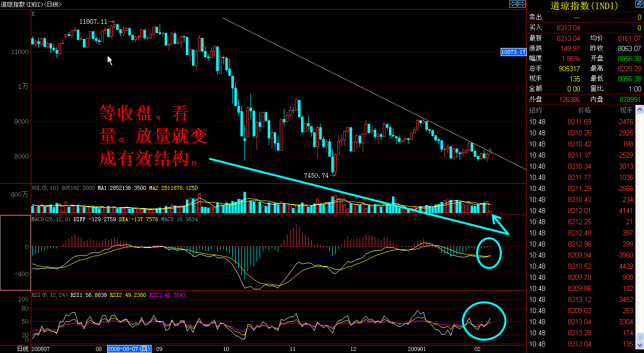This screenshot has height=353, width=644.
Task: Select tick row priced 8211.77
Action: point(581,177)
